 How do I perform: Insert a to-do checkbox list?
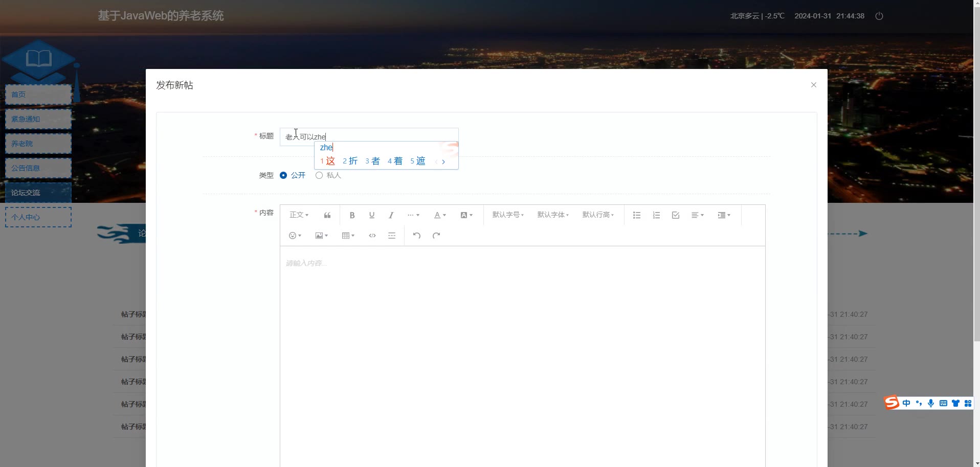click(676, 215)
